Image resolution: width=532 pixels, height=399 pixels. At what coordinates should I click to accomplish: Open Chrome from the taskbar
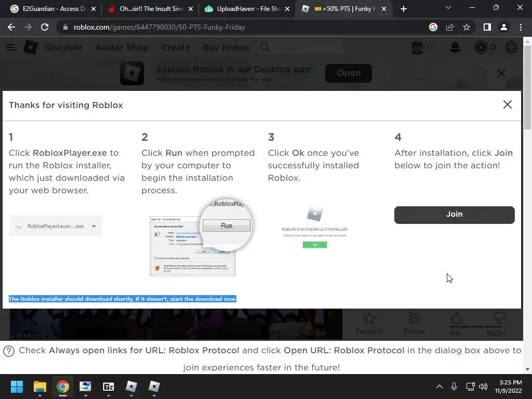(x=63, y=387)
